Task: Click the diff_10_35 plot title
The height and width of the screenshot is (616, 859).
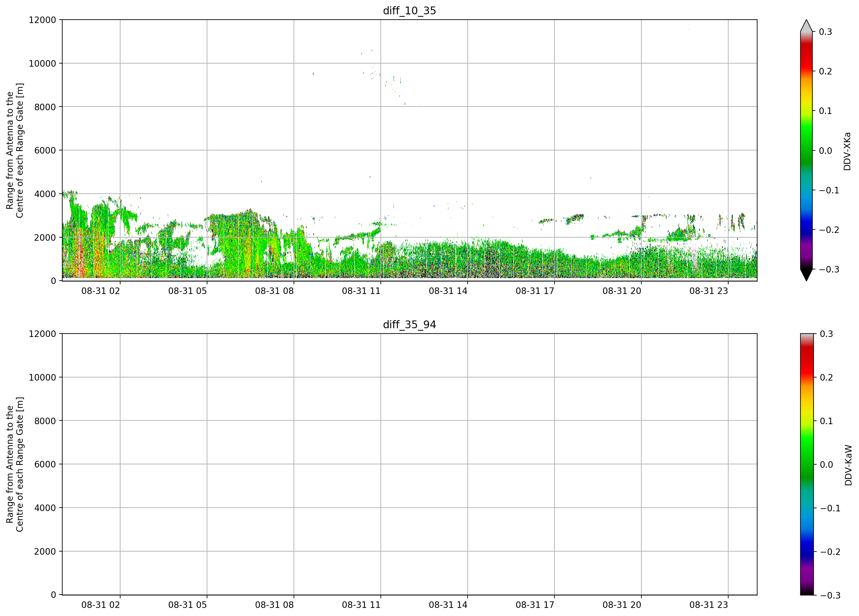Action: (x=409, y=11)
